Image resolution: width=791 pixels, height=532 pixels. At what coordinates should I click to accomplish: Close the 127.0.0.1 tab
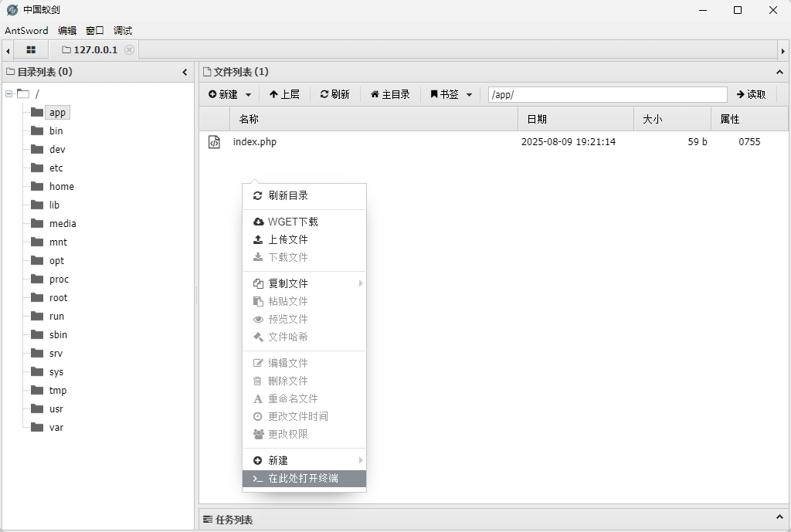point(129,50)
